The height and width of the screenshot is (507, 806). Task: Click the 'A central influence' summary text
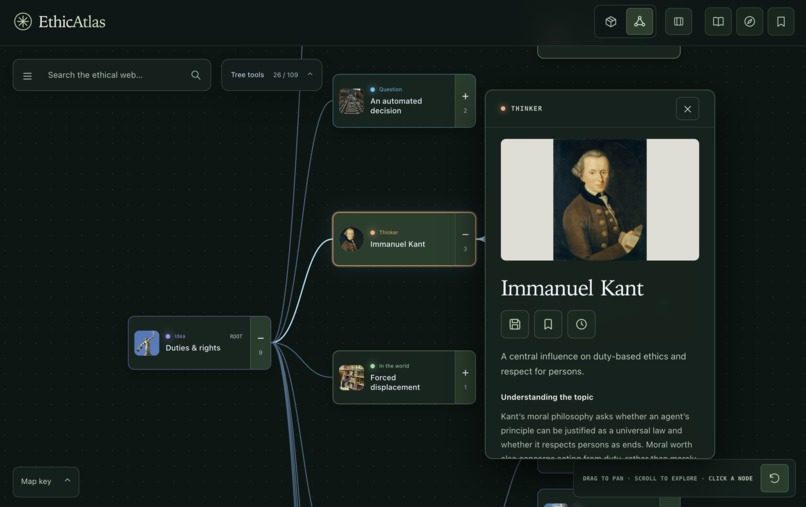pyautogui.click(x=593, y=364)
